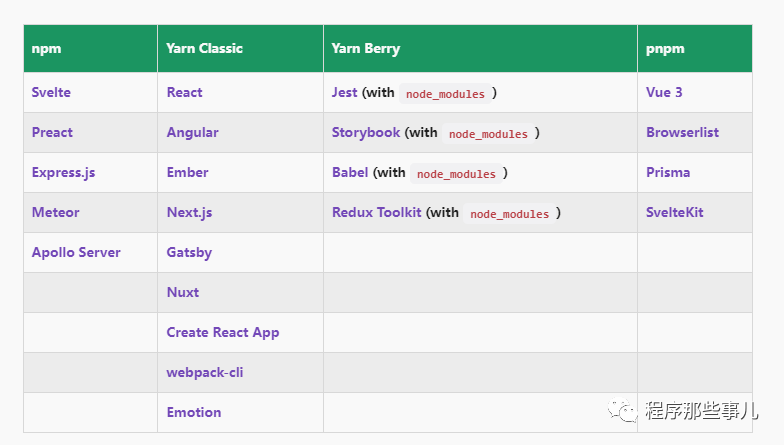Follow the Jest link
This screenshot has width=784, height=445.
click(x=344, y=92)
